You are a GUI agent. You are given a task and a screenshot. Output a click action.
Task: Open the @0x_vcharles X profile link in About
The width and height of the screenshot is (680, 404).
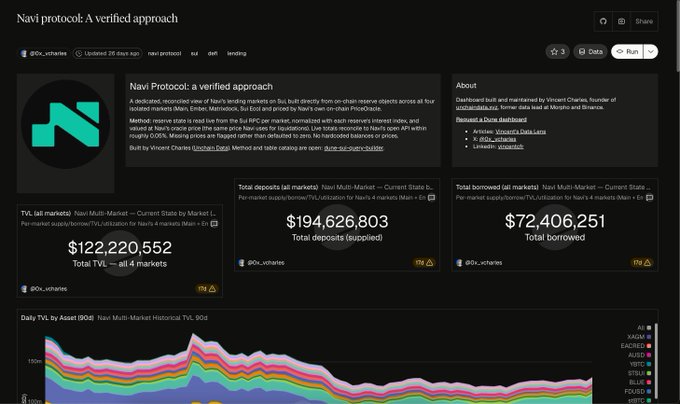tap(497, 139)
